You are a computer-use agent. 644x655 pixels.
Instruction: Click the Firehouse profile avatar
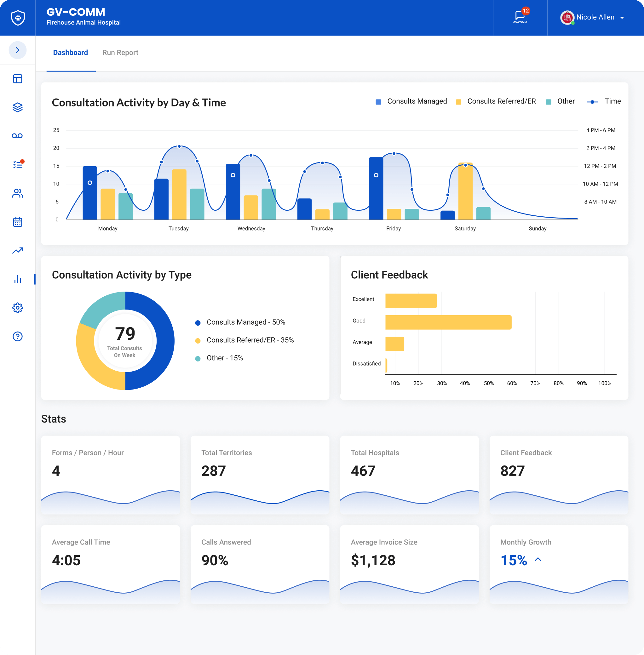[x=567, y=18]
